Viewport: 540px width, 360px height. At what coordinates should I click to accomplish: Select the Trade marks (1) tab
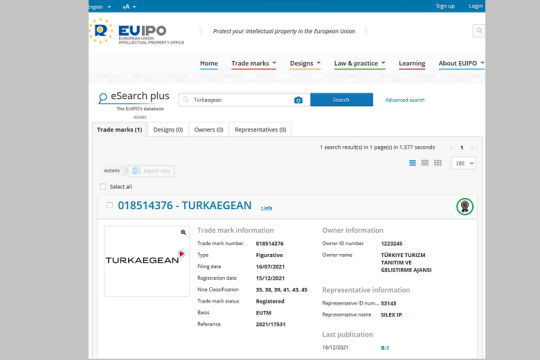pos(120,130)
